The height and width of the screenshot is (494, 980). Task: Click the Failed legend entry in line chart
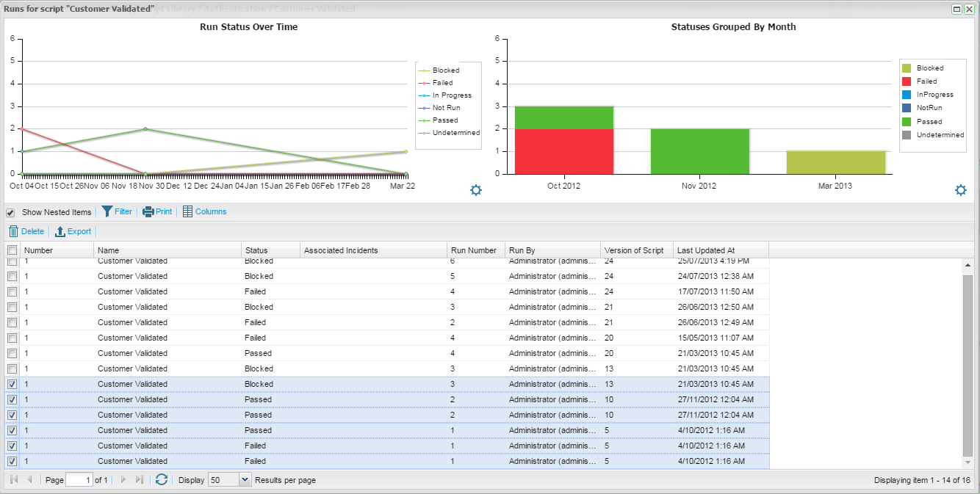[x=442, y=83]
